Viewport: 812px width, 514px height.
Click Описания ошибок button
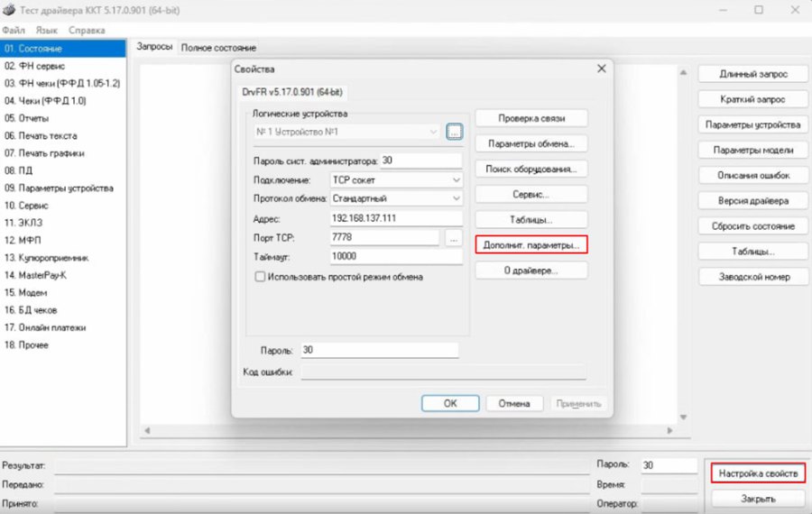point(753,176)
